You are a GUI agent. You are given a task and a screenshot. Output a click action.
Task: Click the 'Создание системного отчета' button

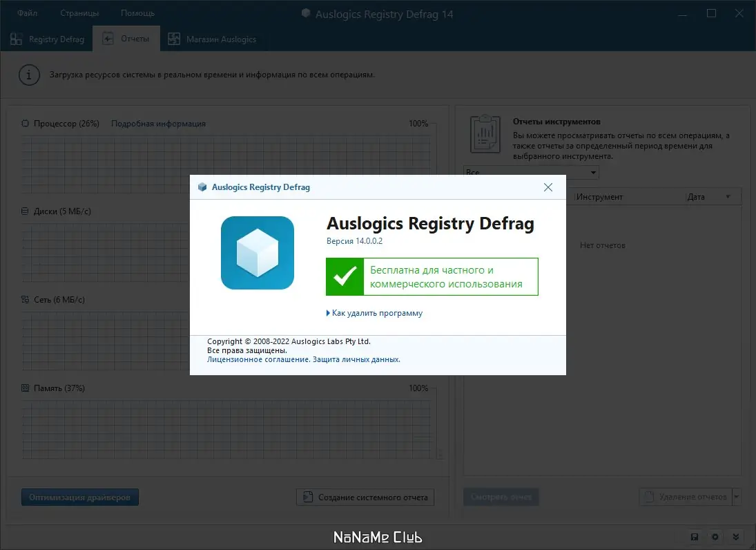coord(365,497)
